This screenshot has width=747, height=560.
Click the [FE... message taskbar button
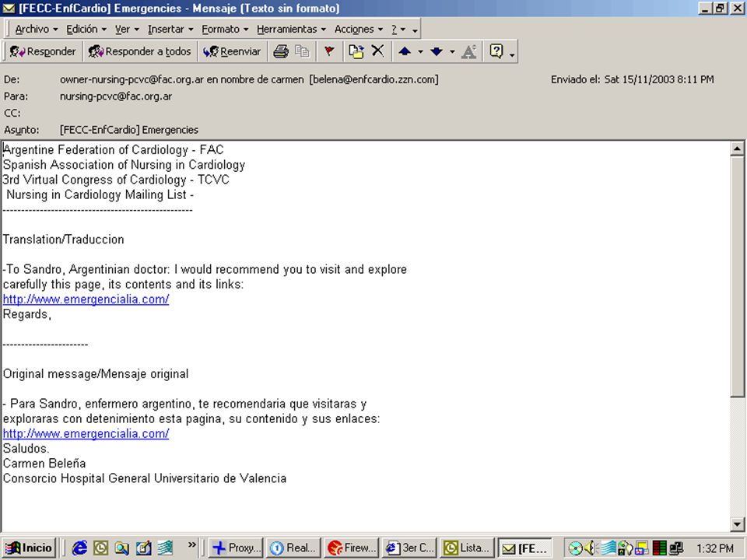(525, 548)
